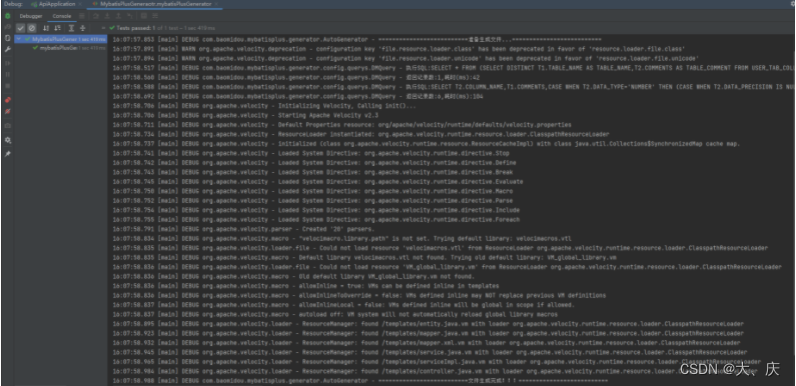Click the camera thread dump icon
This screenshot has height=386, width=796.
click(8, 125)
